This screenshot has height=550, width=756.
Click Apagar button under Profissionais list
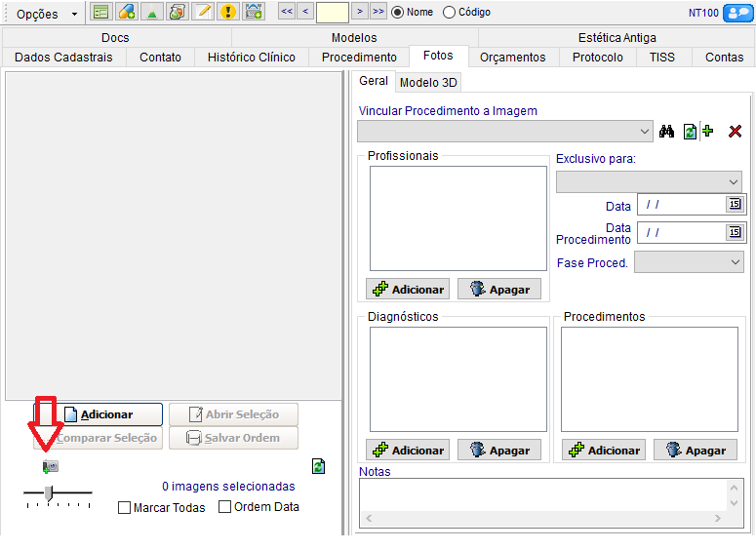coord(498,289)
